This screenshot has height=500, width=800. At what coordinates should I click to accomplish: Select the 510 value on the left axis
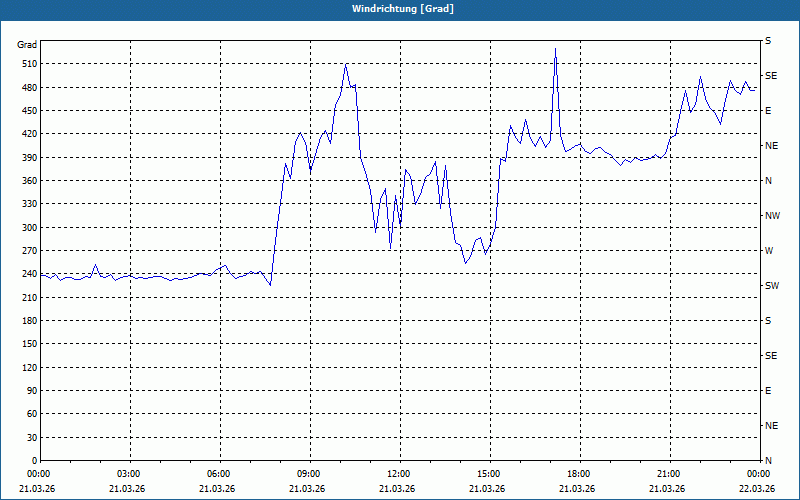tap(30, 64)
